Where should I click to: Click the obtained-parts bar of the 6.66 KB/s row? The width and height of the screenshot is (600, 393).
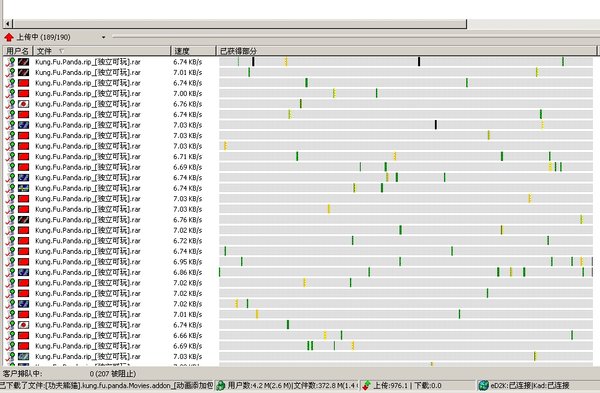(406, 336)
